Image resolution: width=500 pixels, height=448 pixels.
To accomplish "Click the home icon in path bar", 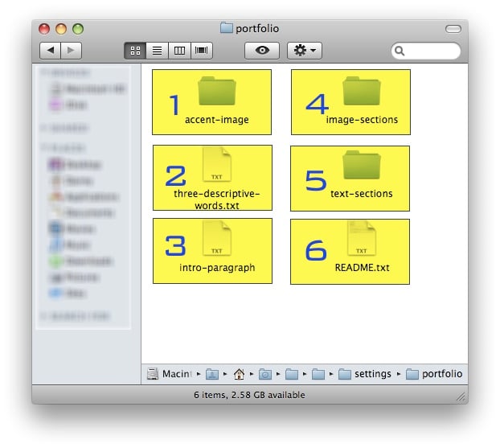I will 239,374.
